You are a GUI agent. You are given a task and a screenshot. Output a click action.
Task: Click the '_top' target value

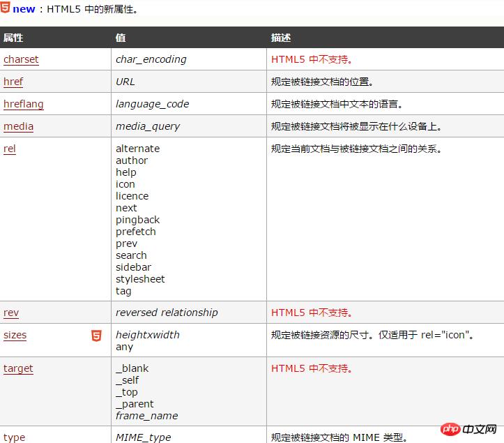[127, 392]
